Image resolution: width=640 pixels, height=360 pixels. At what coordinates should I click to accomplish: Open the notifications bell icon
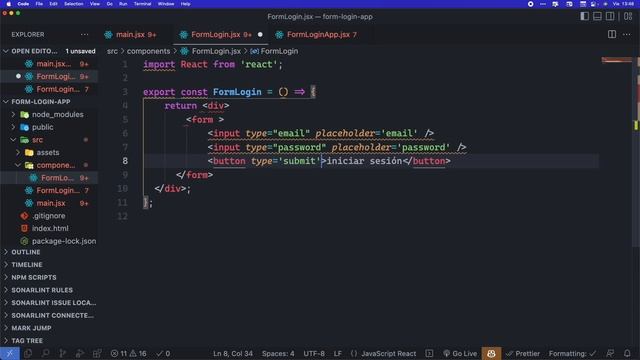tap(627, 353)
